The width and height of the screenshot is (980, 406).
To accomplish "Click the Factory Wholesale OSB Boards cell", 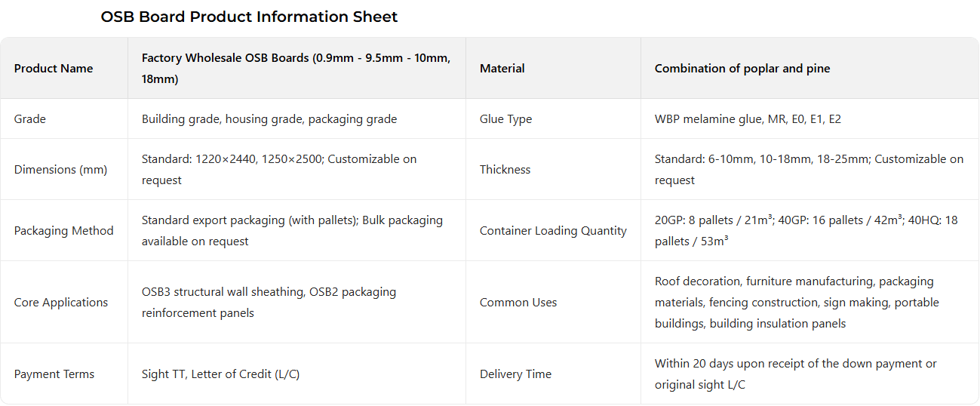I will click(296, 69).
